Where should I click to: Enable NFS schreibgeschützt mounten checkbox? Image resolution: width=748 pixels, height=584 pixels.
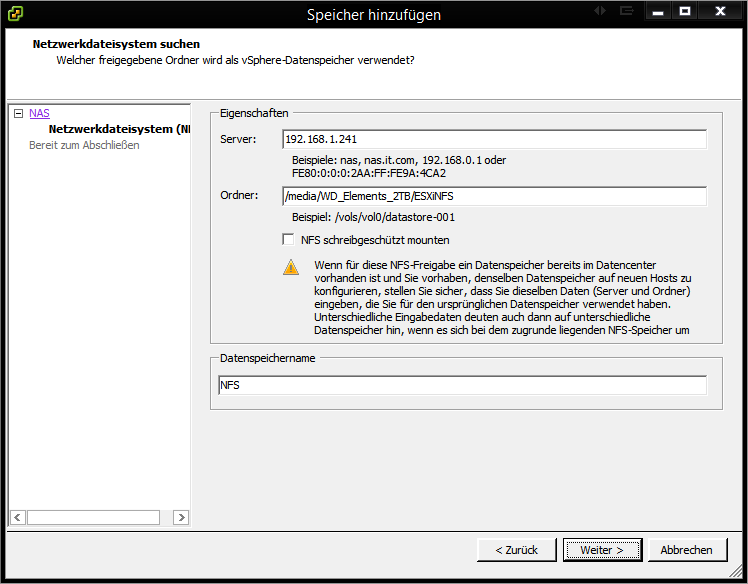[x=289, y=240]
